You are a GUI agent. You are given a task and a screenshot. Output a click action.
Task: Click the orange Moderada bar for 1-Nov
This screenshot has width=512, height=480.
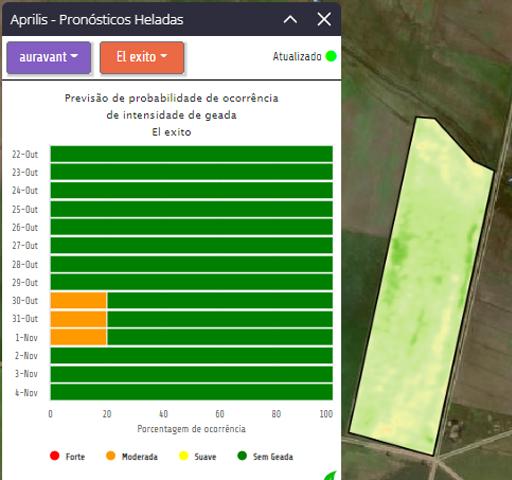(79, 337)
